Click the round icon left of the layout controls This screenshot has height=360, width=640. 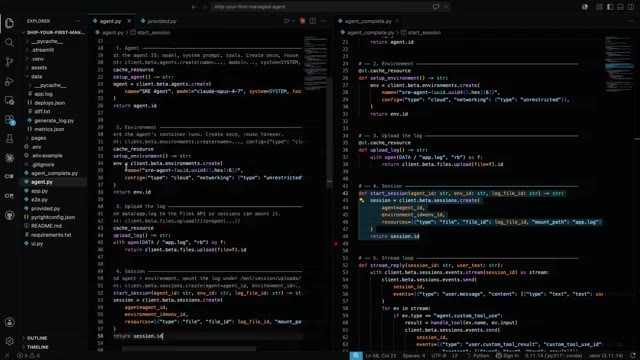click(585, 7)
